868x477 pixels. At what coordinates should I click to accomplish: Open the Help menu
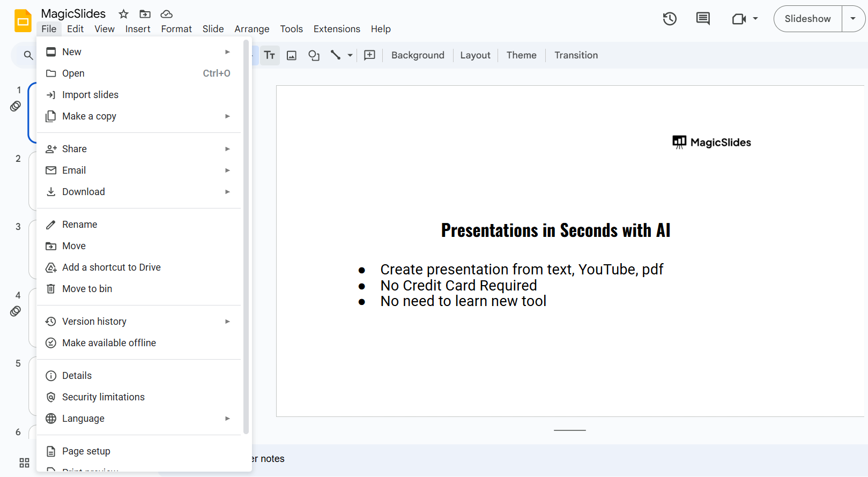pos(381,29)
